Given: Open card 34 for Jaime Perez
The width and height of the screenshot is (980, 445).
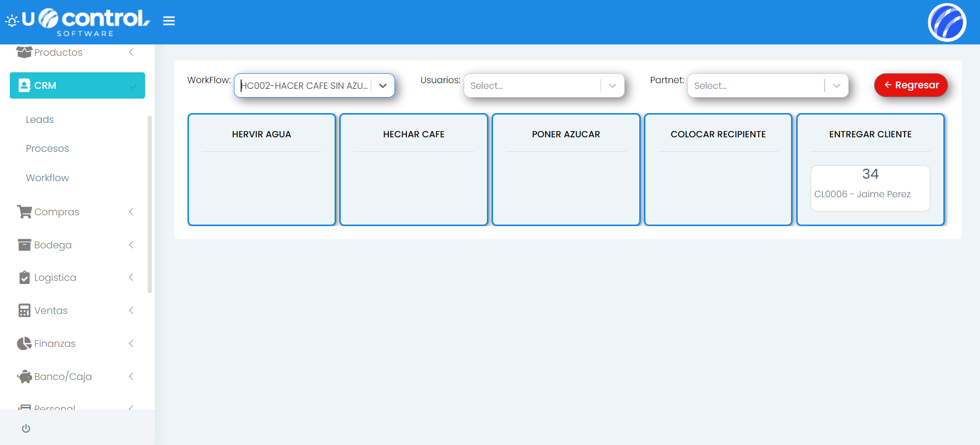Looking at the screenshot, I should pos(871,188).
